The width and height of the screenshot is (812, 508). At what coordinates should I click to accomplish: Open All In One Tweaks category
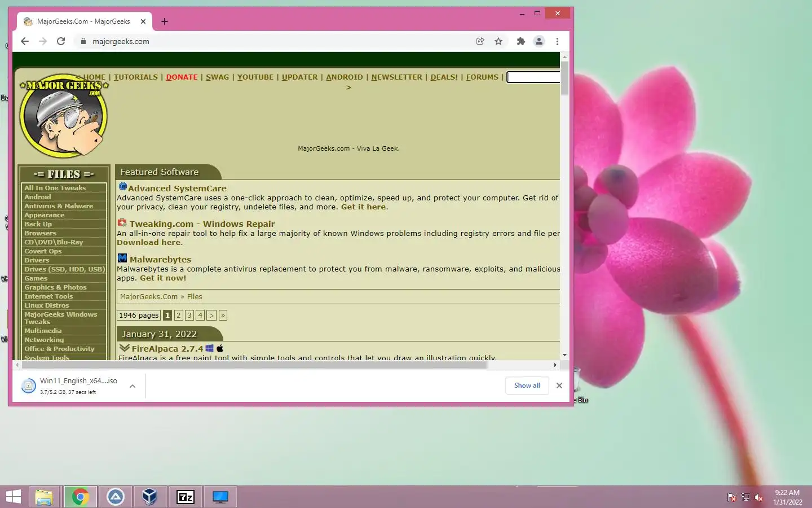[55, 188]
